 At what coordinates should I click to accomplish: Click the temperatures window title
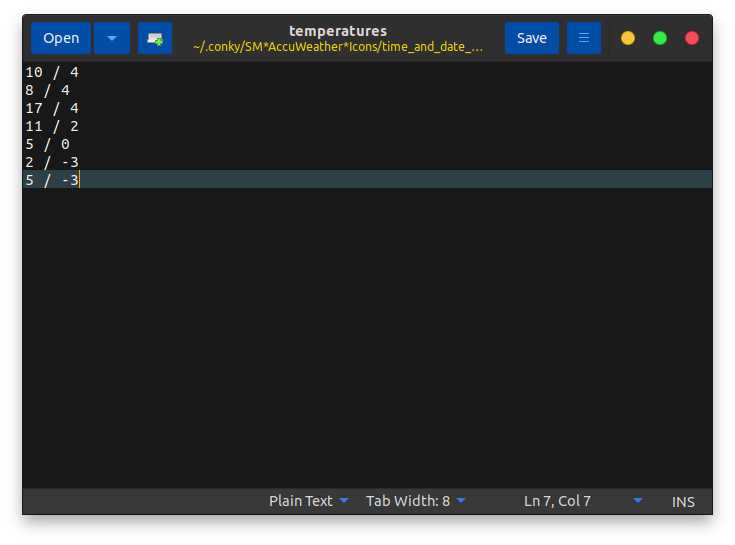(338, 31)
